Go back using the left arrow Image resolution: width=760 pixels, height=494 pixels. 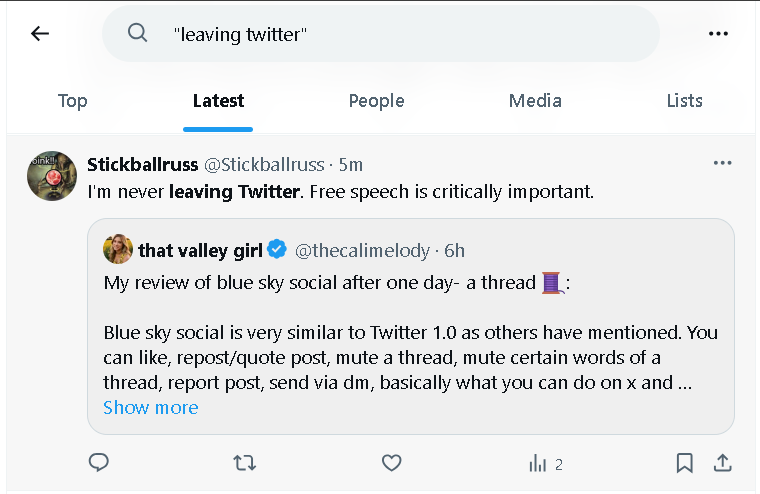click(40, 34)
